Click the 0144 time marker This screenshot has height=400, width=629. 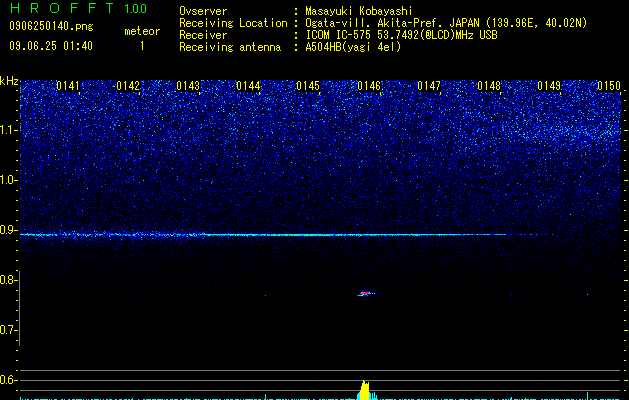(x=248, y=86)
